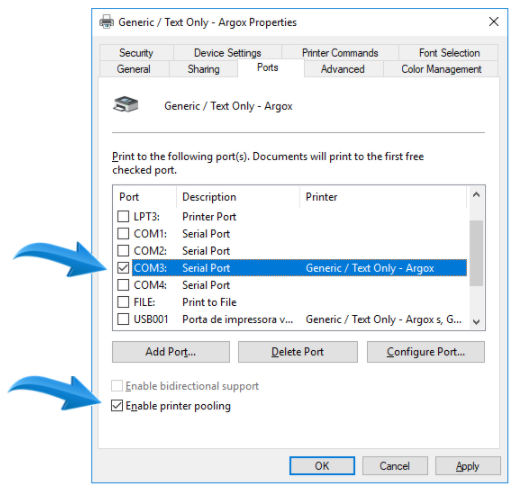Check the COM4 port checkbox
Image resolution: width=527 pixels, height=500 pixels.
click(x=123, y=285)
